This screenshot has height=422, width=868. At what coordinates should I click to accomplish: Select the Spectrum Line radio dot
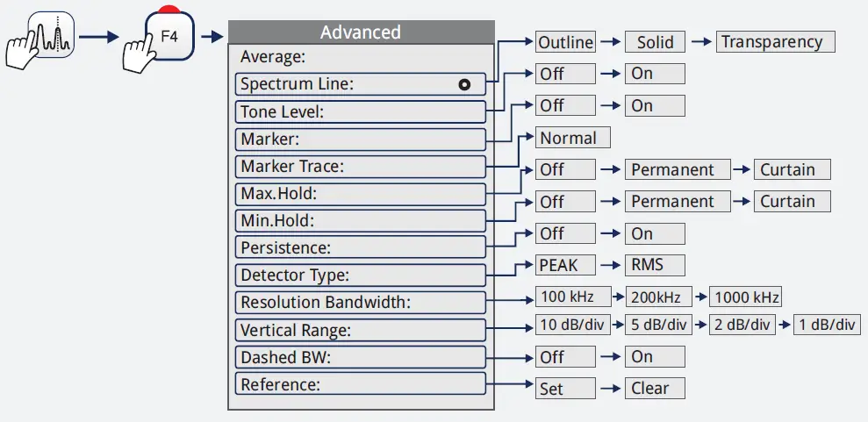click(464, 84)
